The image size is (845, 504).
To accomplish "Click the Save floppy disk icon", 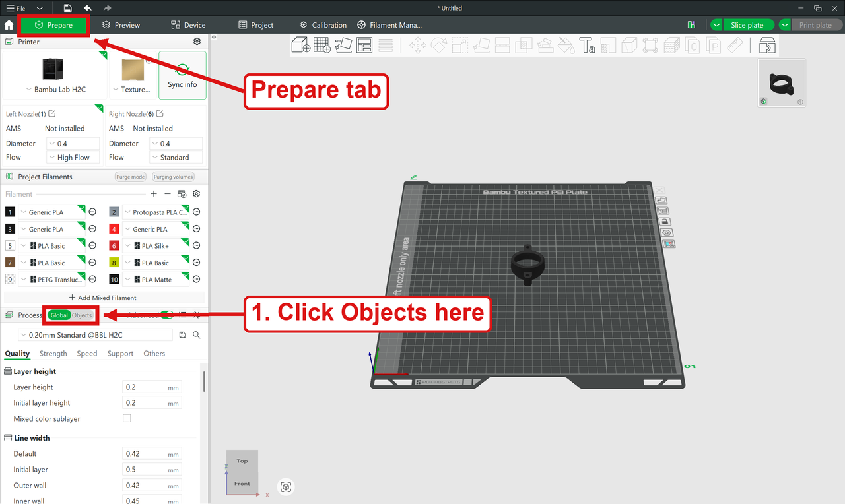I will 68,8.
